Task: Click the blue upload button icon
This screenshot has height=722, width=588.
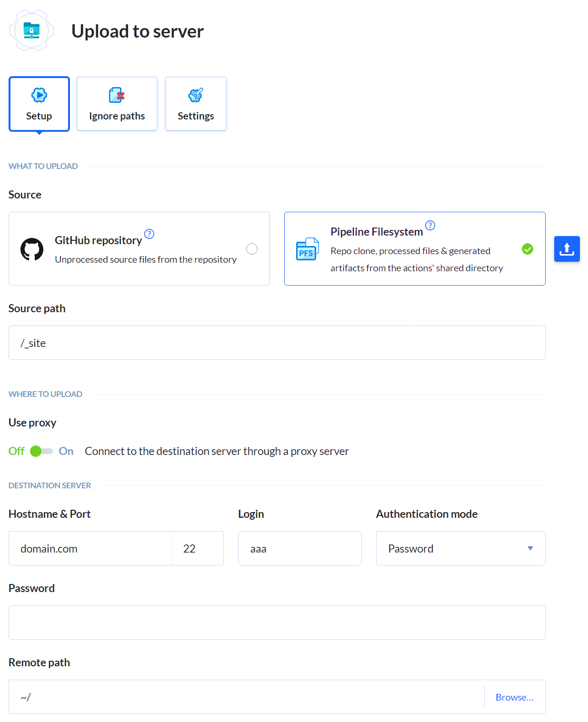Action: pyautogui.click(x=567, y=249)
